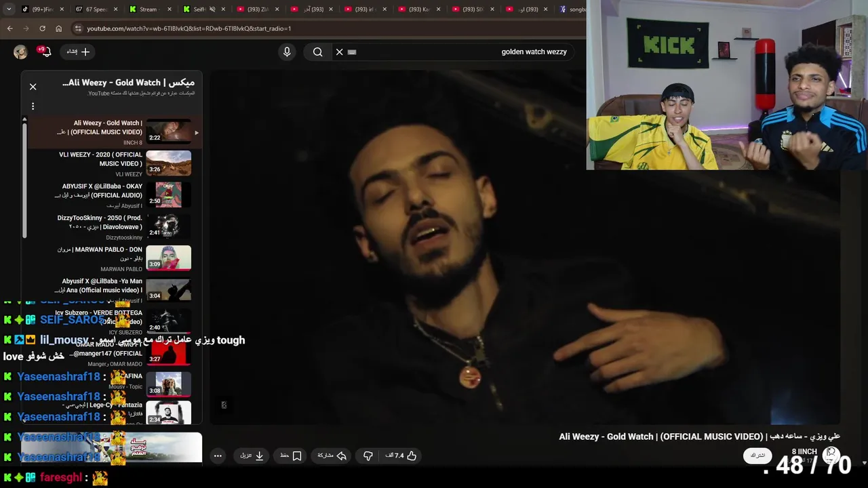
Task: View site information icon beside URL
Action: tap(78, 28)
